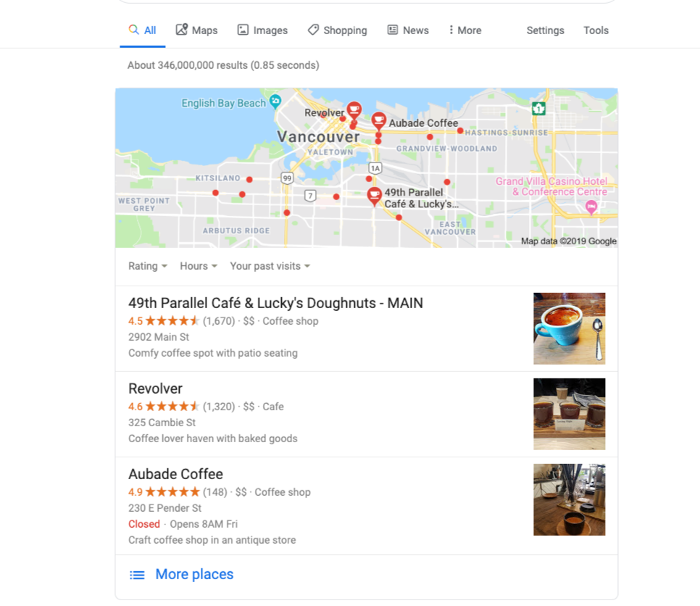Viewport: 700px width, 606px height.
Task: Expand the Your past visits filter
Action: click(x=270, y=266)
